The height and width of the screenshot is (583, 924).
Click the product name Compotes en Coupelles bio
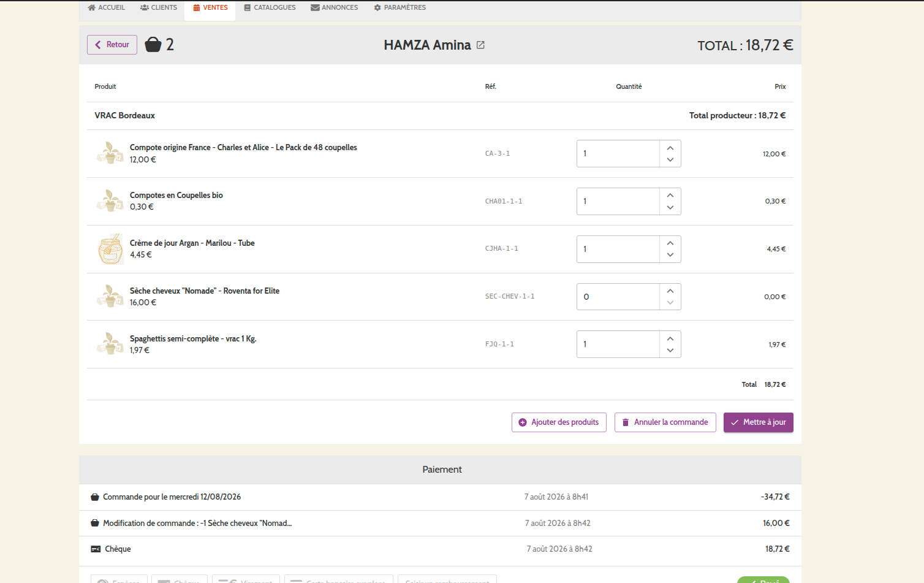tap(176, 195)
